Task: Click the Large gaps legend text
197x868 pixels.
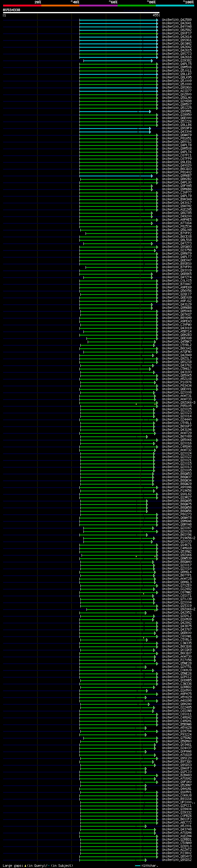Action: coord(13,865)
